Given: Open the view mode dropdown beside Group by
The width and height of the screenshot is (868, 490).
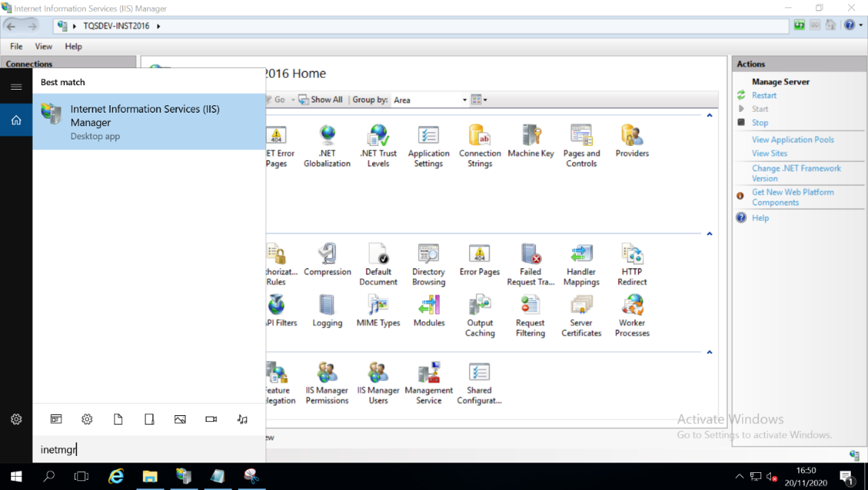Looking at the screenshot, I should click(479, 100).
